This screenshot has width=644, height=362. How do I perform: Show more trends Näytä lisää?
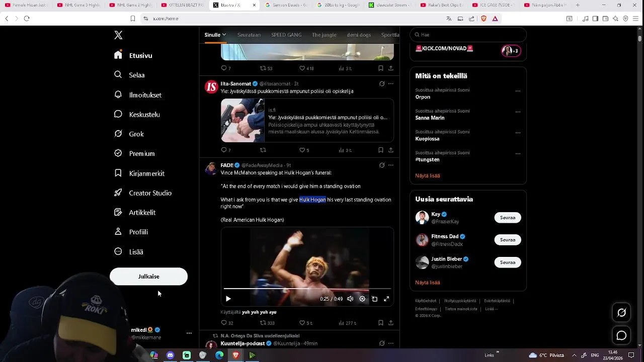(428, 175)
